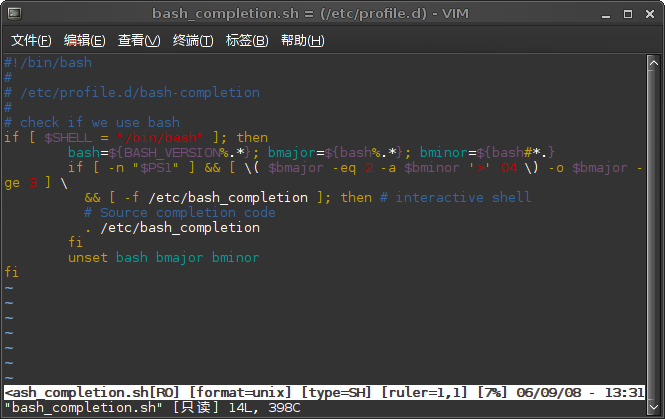Click '14L, 398C' in the message line
This screenshot has width=665, height=419.
264,408
